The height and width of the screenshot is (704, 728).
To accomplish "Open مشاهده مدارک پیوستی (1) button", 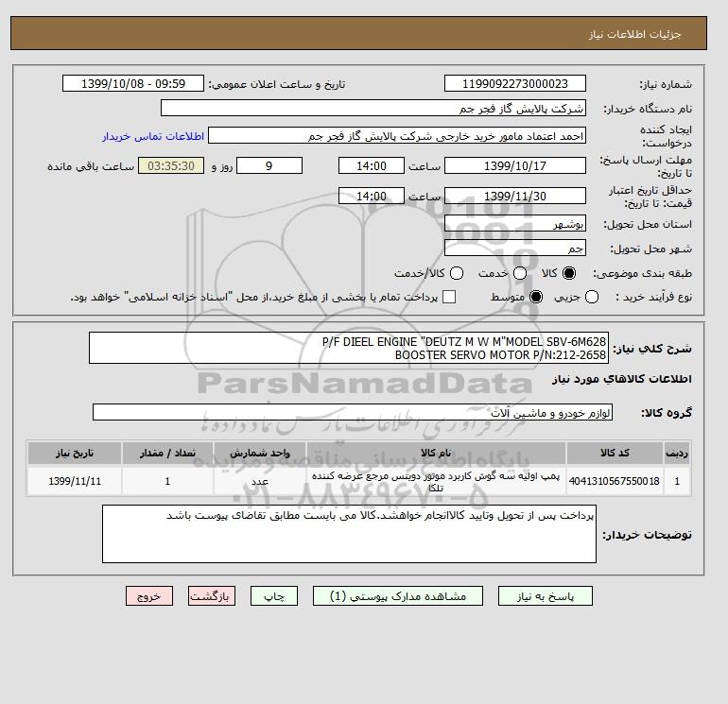I will [398, 596].
